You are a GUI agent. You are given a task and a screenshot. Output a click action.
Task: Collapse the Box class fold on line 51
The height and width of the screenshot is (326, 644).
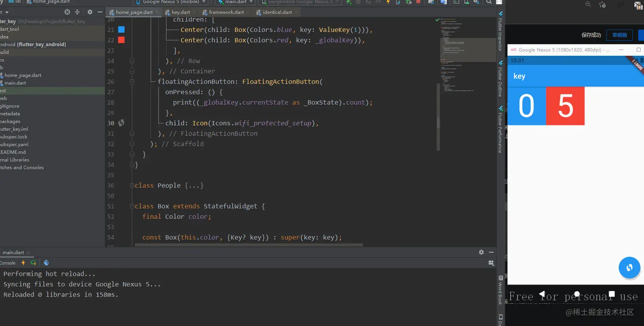pyautogui.click(x=132, y=206)
